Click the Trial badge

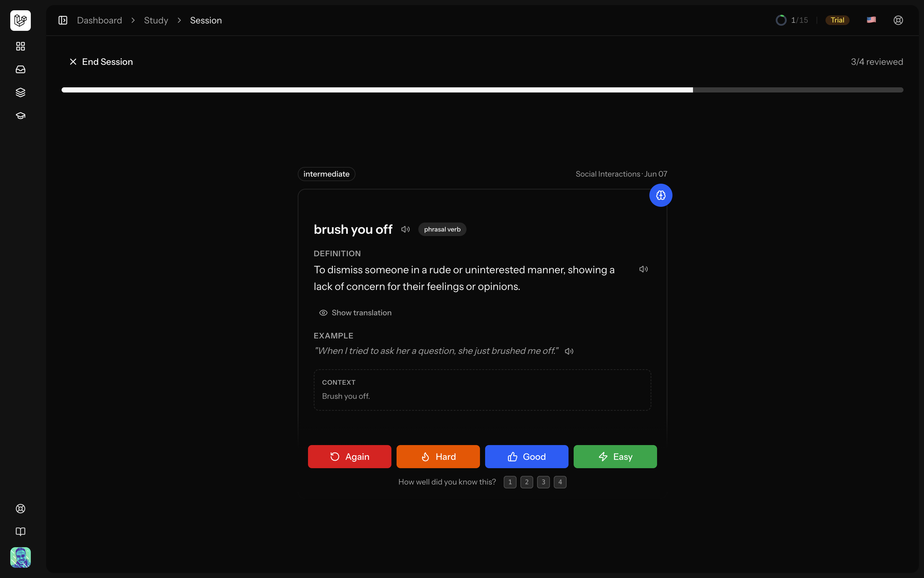pyautogui.click(x=837, y=20)
